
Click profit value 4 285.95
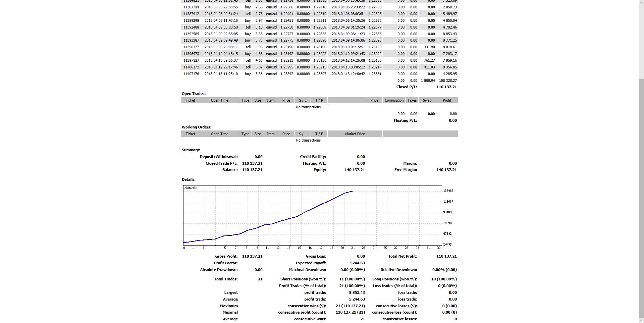pos(450,74)
